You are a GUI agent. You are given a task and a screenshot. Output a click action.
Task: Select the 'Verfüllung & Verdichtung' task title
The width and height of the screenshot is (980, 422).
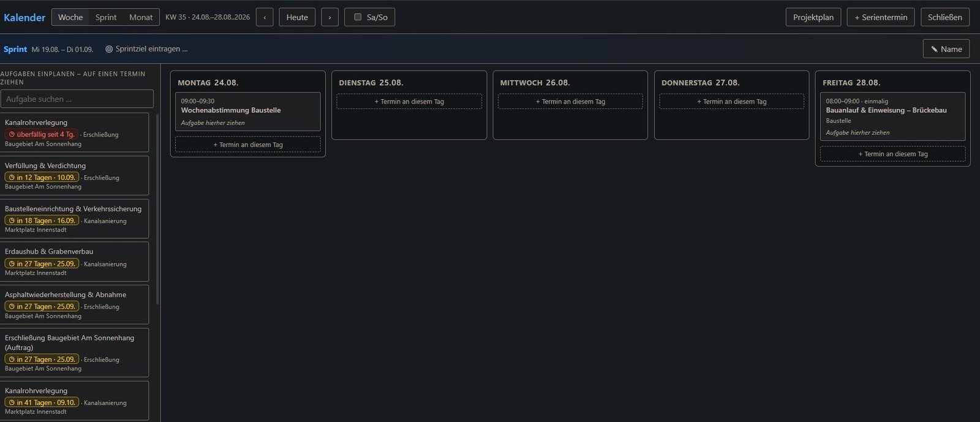coord(45,165)
